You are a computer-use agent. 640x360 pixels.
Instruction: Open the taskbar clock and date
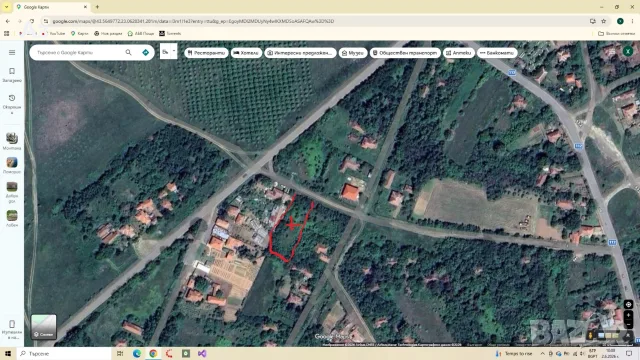tap(610, 353)
